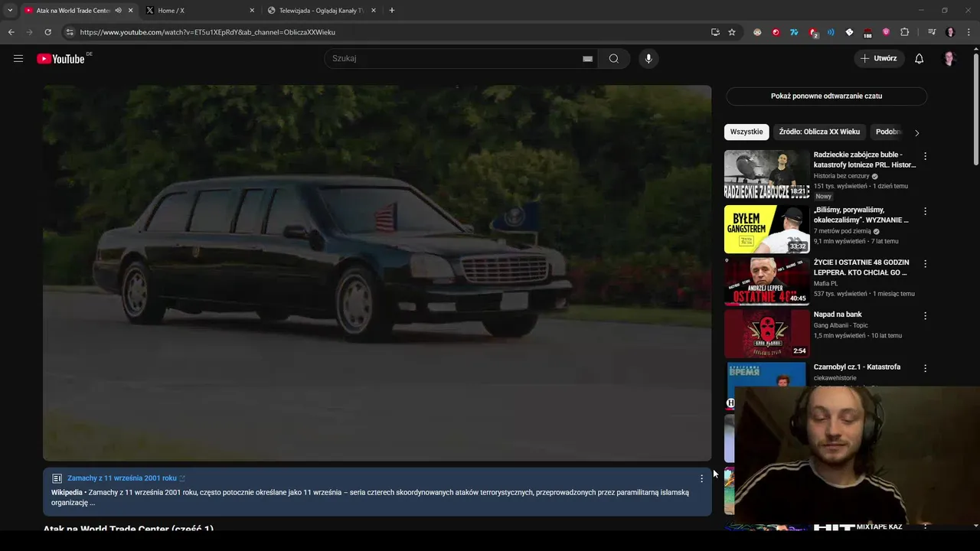Click the video player with limousine

point(377,273)
